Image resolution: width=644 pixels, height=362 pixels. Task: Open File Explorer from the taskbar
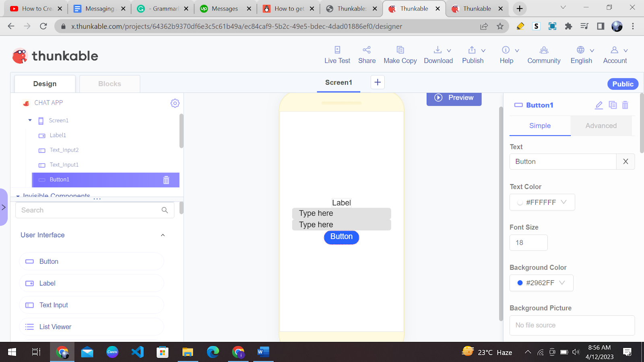[188, 352]
